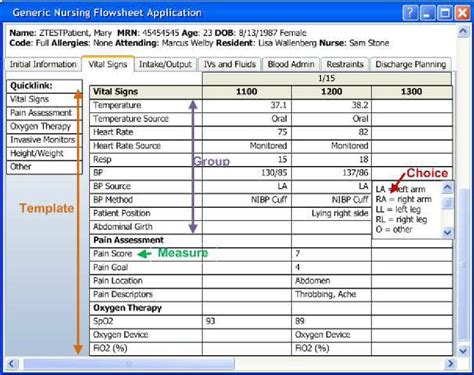This screenshot has height=375, width=474.
Task: Choose 'LA = left arm' option
Action: [400, 189]
